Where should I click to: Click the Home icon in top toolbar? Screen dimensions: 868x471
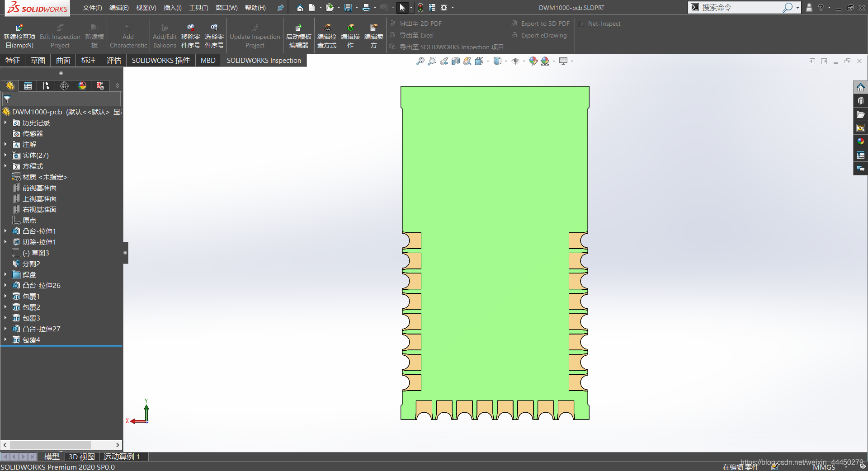[300, 8]
